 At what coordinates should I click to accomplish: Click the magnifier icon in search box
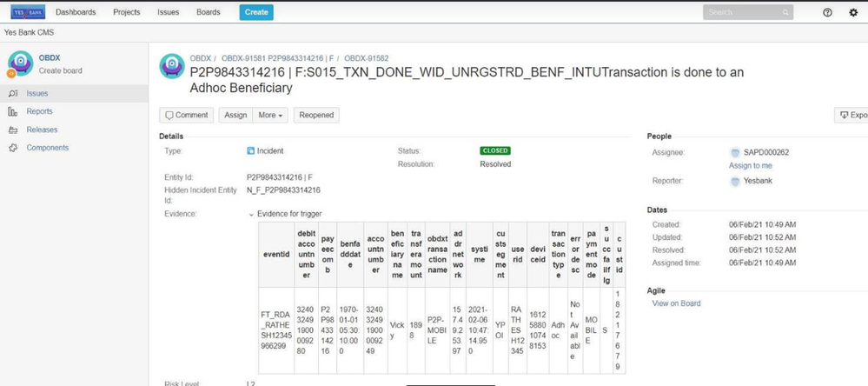pos(785,12)
